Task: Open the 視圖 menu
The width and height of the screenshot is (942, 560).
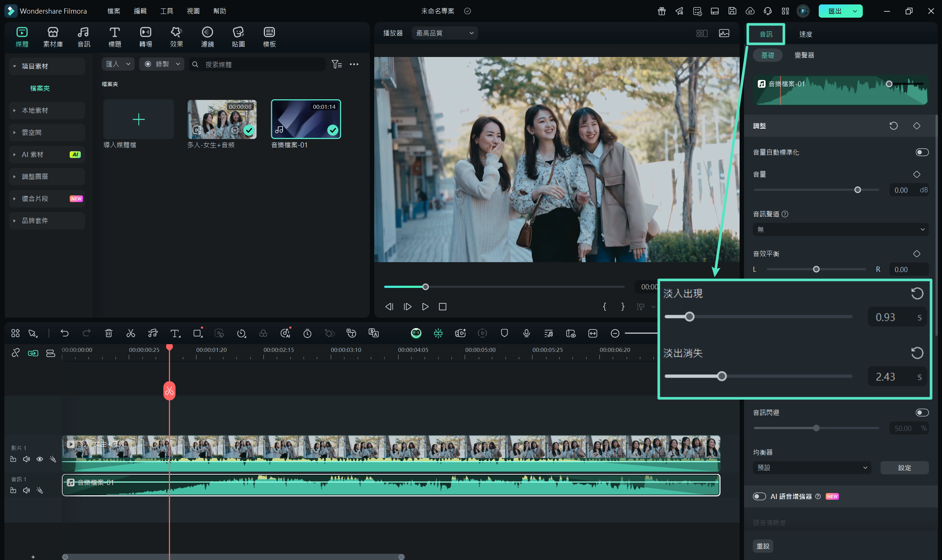Action: click(x=193, y=11)
